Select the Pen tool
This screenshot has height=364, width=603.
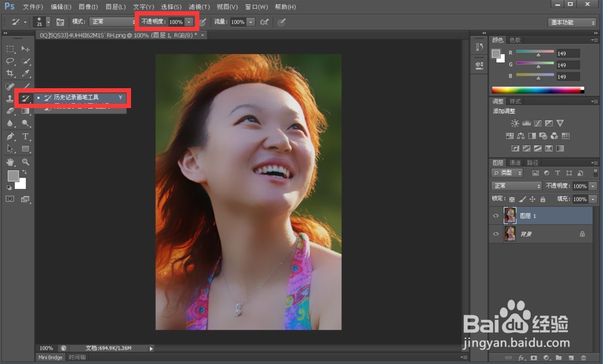[x=10, y=136]
